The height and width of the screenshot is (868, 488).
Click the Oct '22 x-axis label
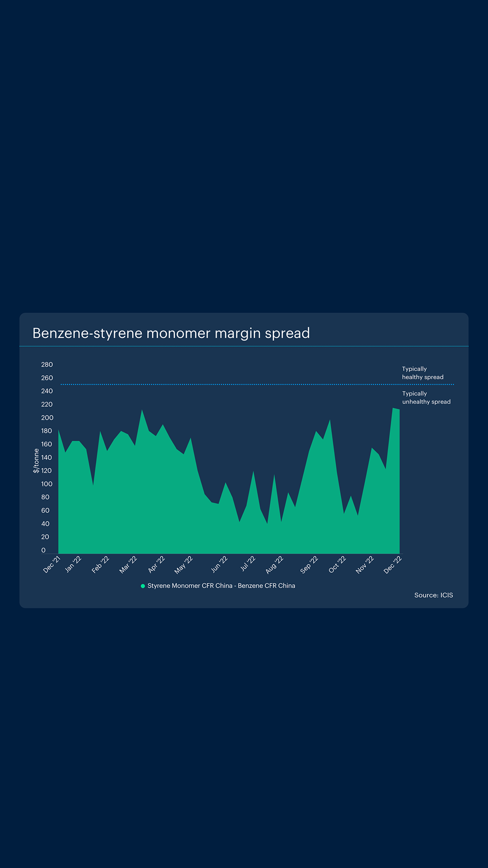(x=337, y=565)
